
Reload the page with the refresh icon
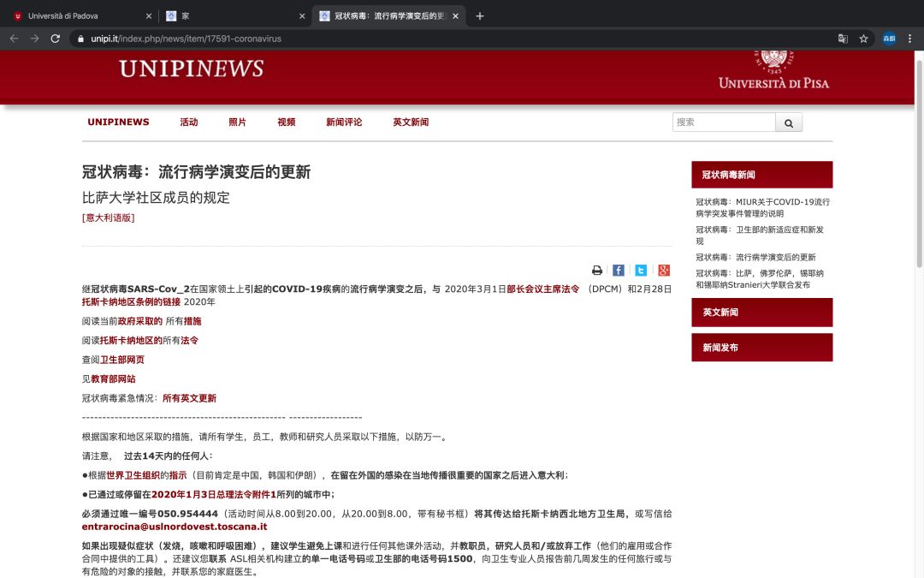click(56, 39)
